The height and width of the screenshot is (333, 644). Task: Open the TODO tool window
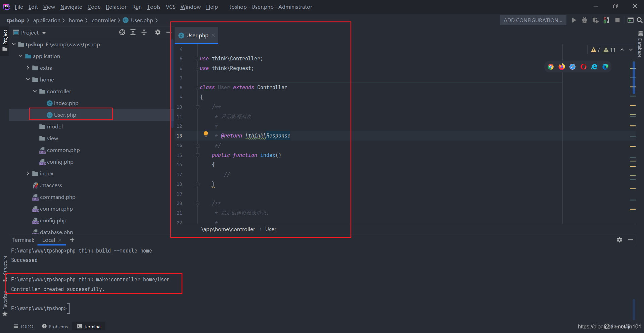tap(23, 327)
